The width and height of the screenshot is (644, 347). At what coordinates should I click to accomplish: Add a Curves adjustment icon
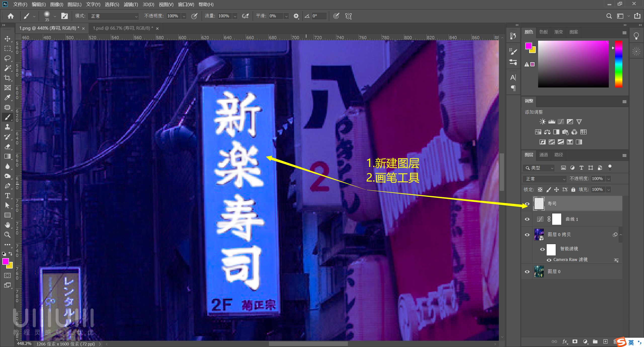(561, 122)
